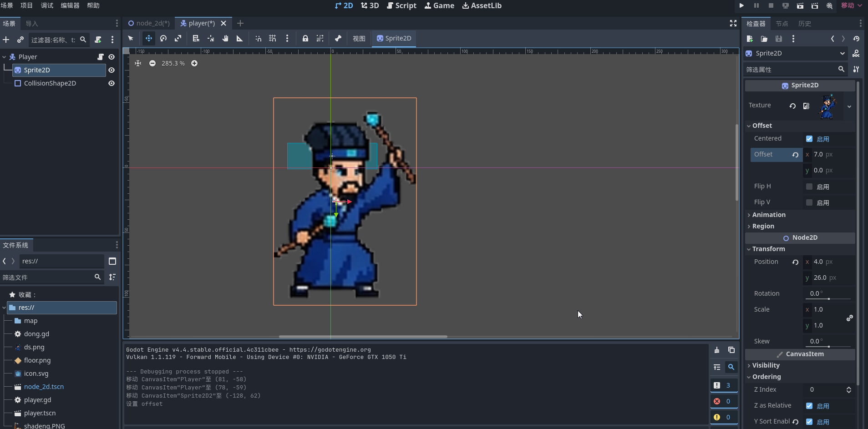
Task: Load an existing resource in the inspector
Action: click(x=764, y=39)
